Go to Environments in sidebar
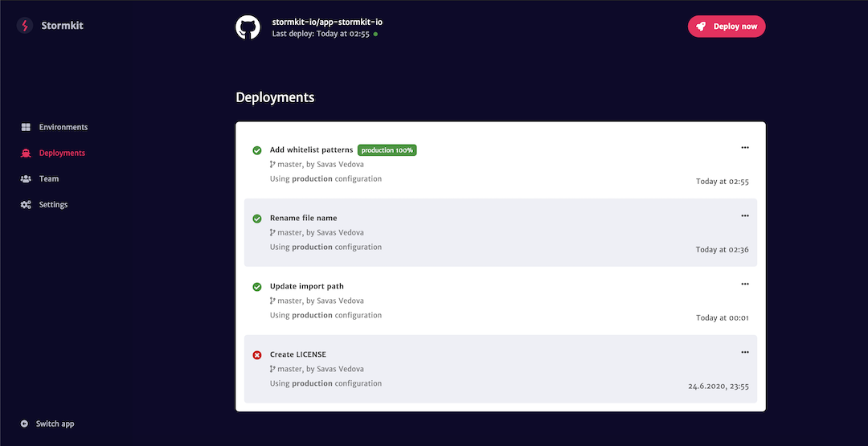This screenshot has height=446, width=868. (x=63, y=127)
